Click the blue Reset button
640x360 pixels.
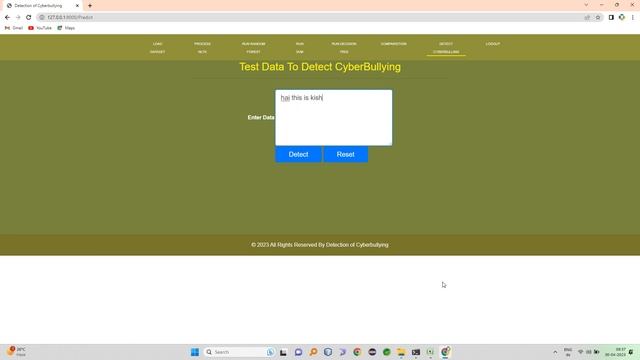point(346,154)
